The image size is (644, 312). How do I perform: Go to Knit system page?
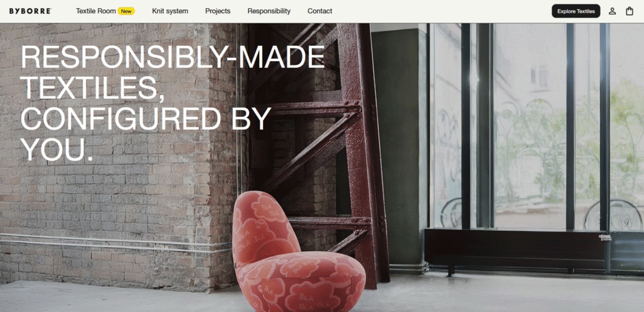point(170,11)
